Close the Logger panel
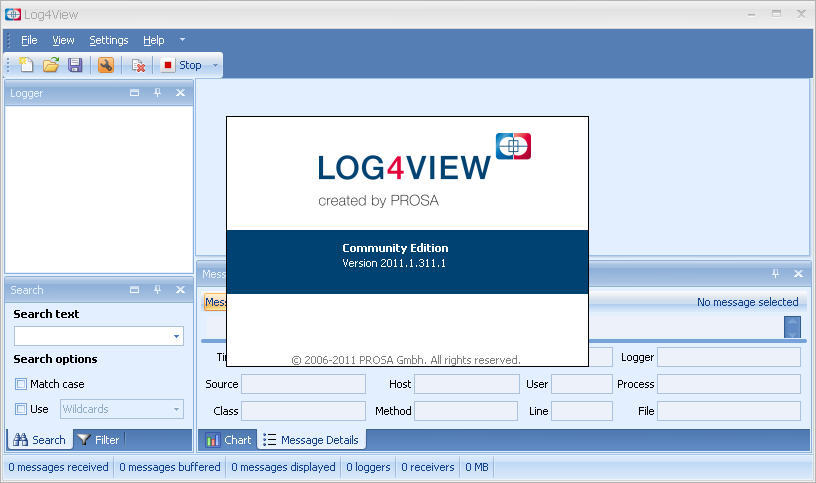Image resolution: width=816 pixels, height=483 pixels. [180, 93]
